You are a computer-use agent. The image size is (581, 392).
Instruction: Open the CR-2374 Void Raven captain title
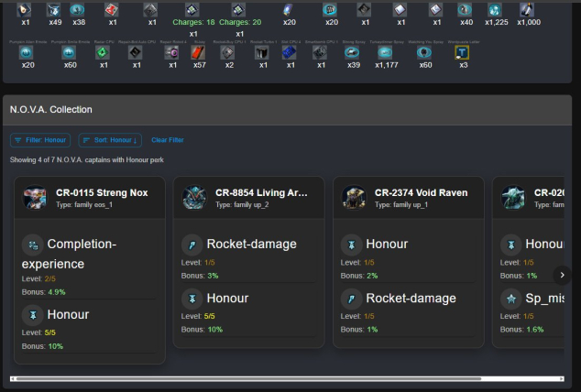point(421,193)
